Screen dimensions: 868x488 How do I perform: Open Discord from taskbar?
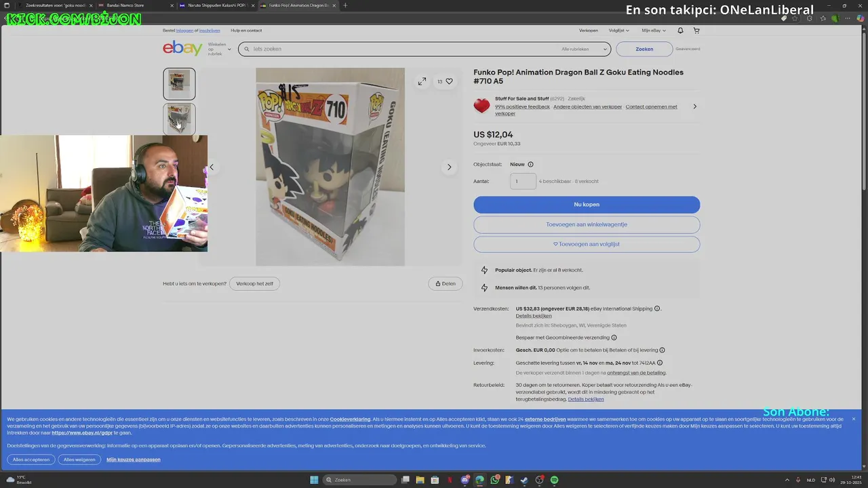pos(465,480)
